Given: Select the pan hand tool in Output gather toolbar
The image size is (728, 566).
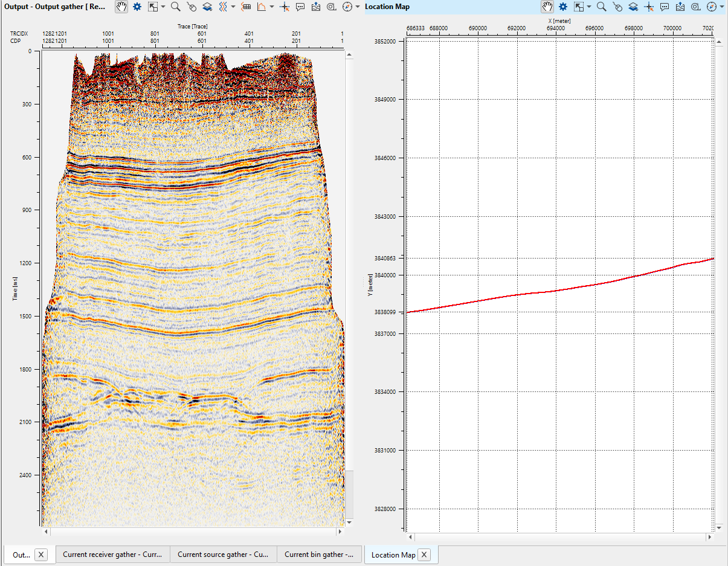Looking at the screenshot, I should point(121,7).
